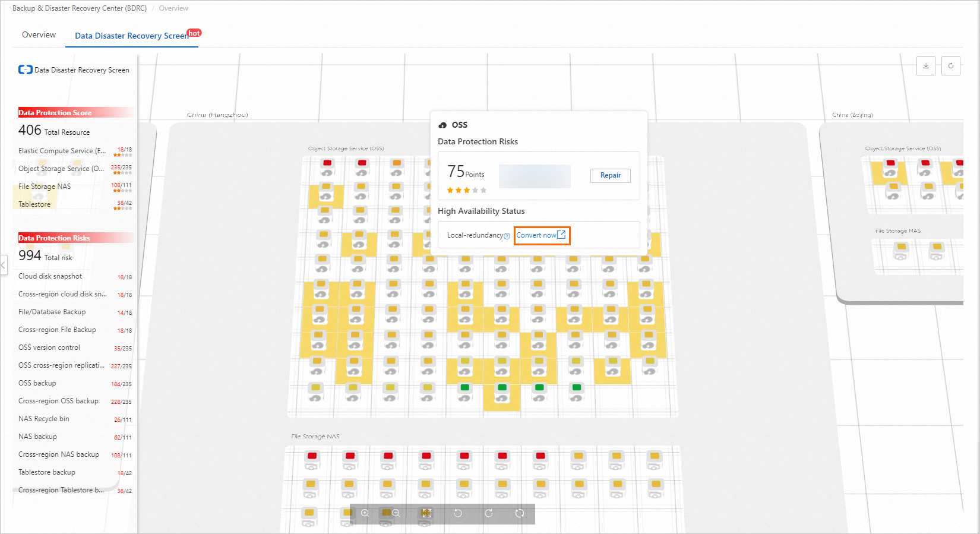Click the blurred score bar in the OSS popup
The height and width of the screenshot is (534, 980).
tap(535, 176)
